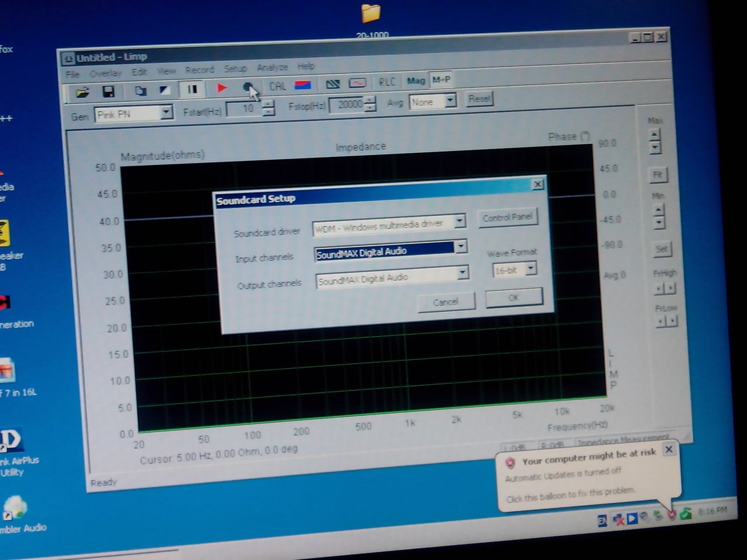The width and height of the screenshot is (747, 560).
Task: Open the Edit menu
Action: pyautogui.click(x=139, y=72)
